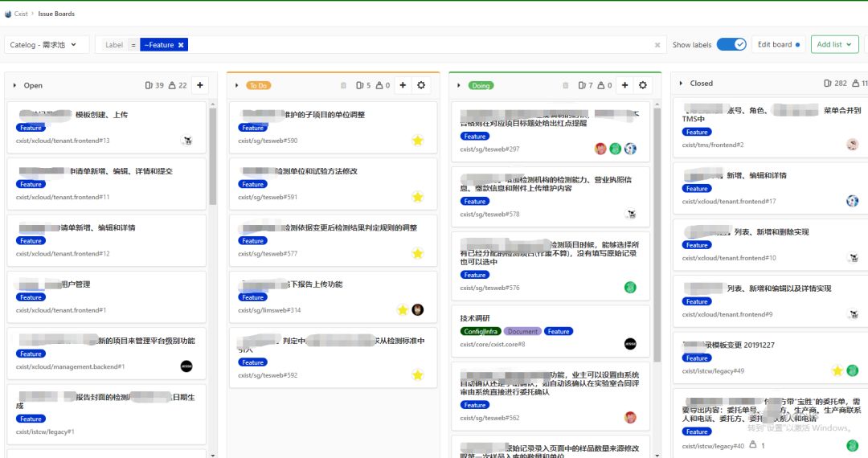This screenshot has height=458, width=868.
Task: Click the To Do label badge
Action: tap(259, 86)
